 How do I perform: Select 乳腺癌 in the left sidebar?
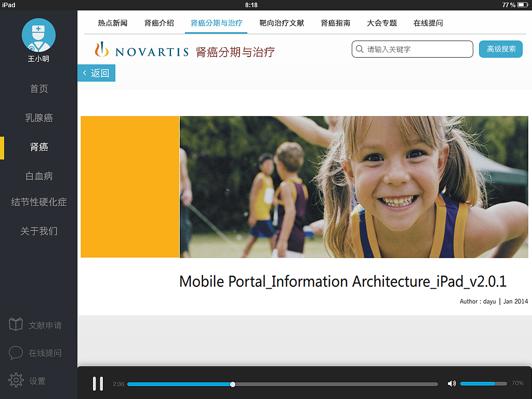(38, 118)
